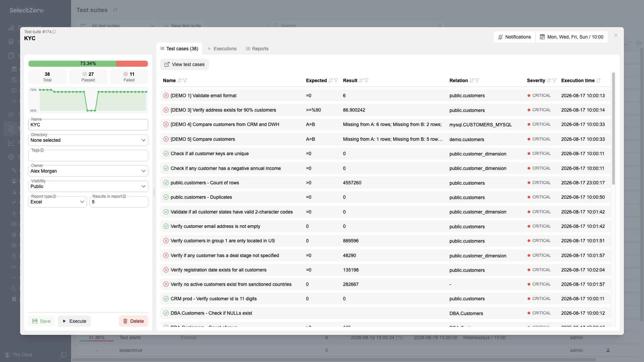Open Check if any customer has negative annual income
Screen dimensions: 644x362
pyautogui.click(x=385, y=168)
